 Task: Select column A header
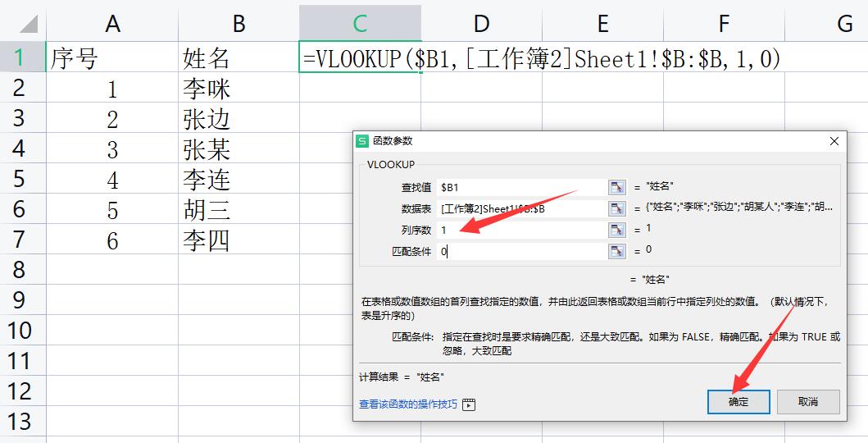112,24
